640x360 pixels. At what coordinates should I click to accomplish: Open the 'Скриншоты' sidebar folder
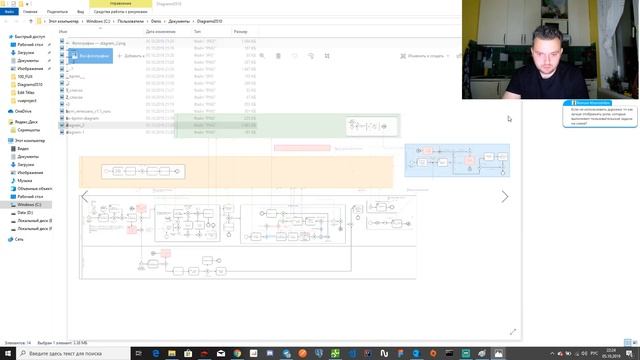click(29, 130)
